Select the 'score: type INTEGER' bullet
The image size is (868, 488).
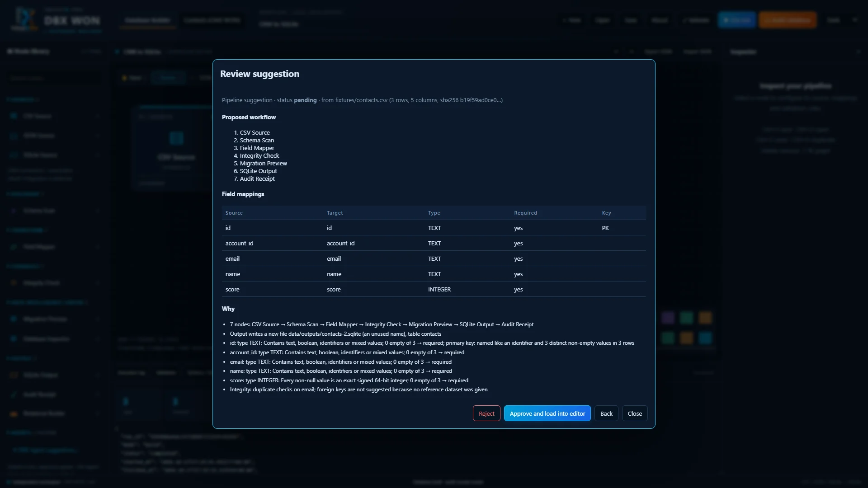pos(349,380)
